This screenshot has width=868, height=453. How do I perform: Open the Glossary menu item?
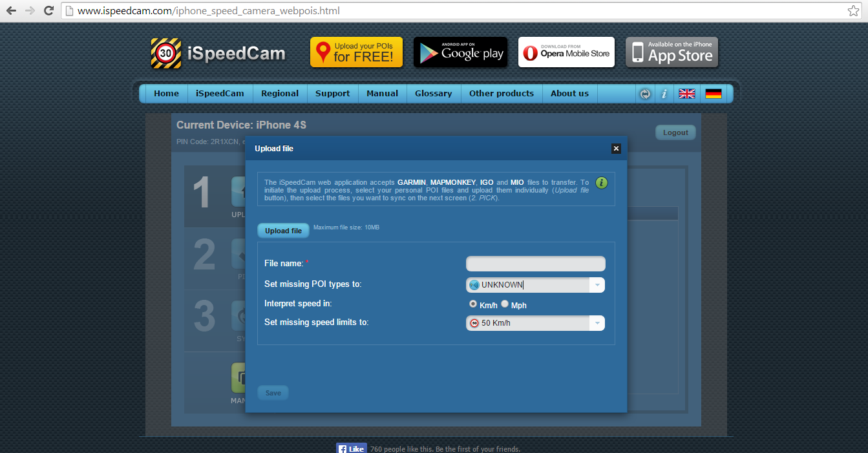[x=433, y=94]
